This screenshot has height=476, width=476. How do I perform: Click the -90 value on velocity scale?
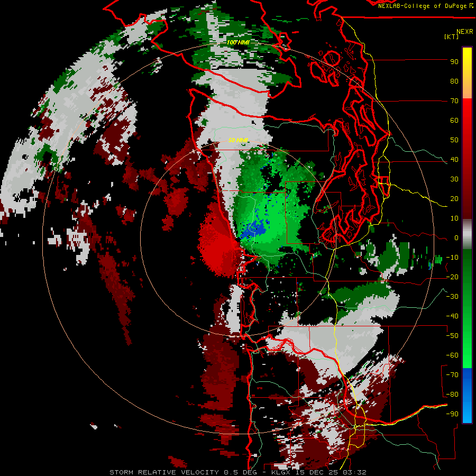pyautogui.click(x=452, y=414)
